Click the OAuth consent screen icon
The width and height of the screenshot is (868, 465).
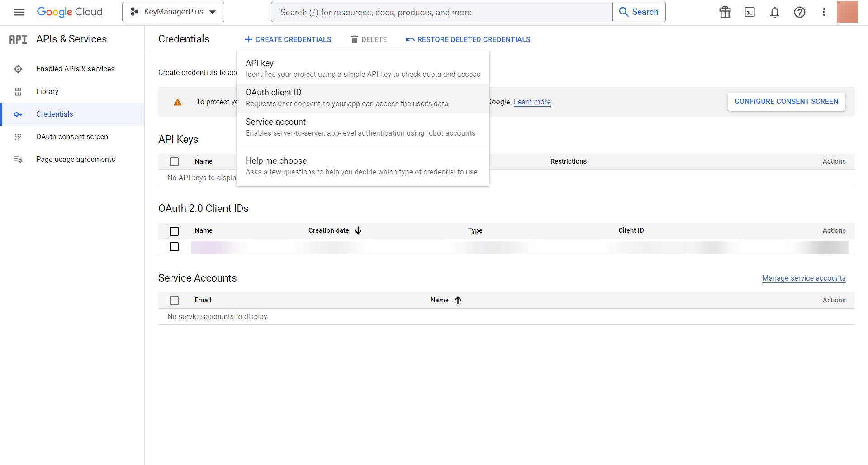pos(18,137)
